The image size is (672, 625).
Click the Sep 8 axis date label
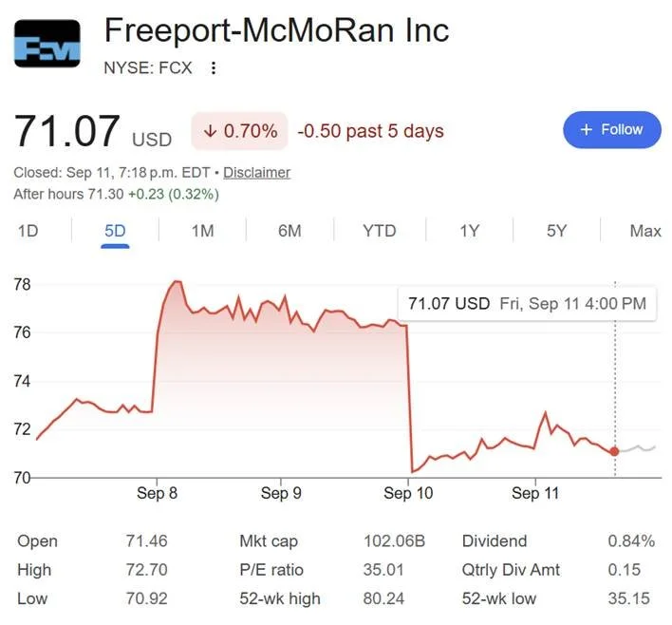157,493
